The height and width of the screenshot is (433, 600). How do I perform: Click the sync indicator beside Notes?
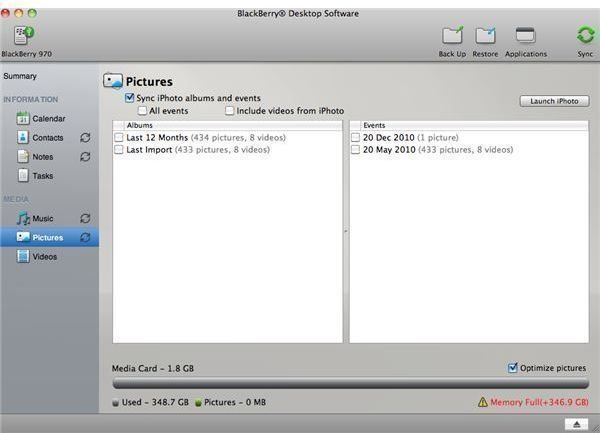(x=85, y=156)
